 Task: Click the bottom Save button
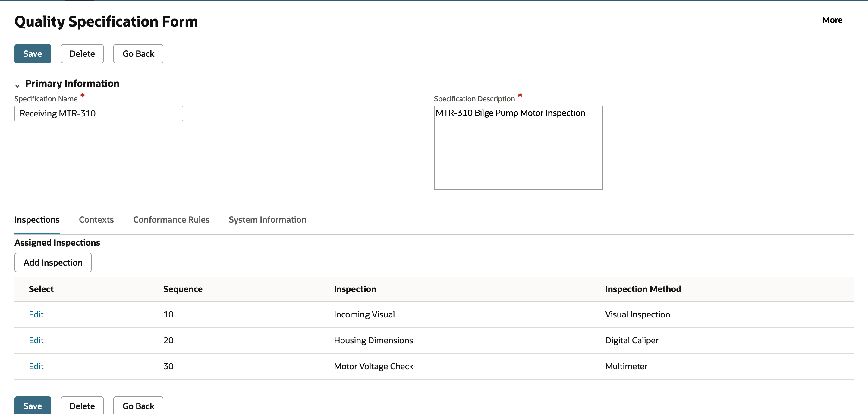33,406
